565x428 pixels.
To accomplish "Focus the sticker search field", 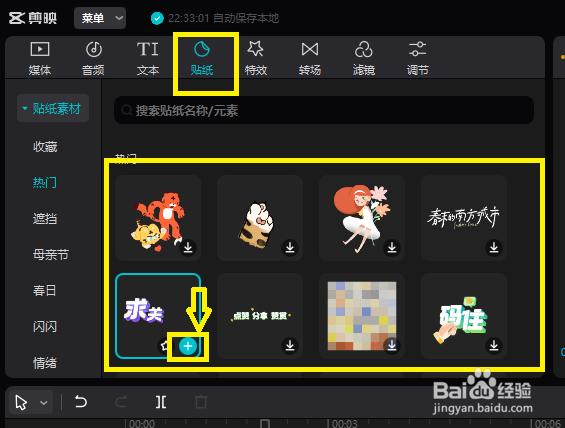I will 324,110.
